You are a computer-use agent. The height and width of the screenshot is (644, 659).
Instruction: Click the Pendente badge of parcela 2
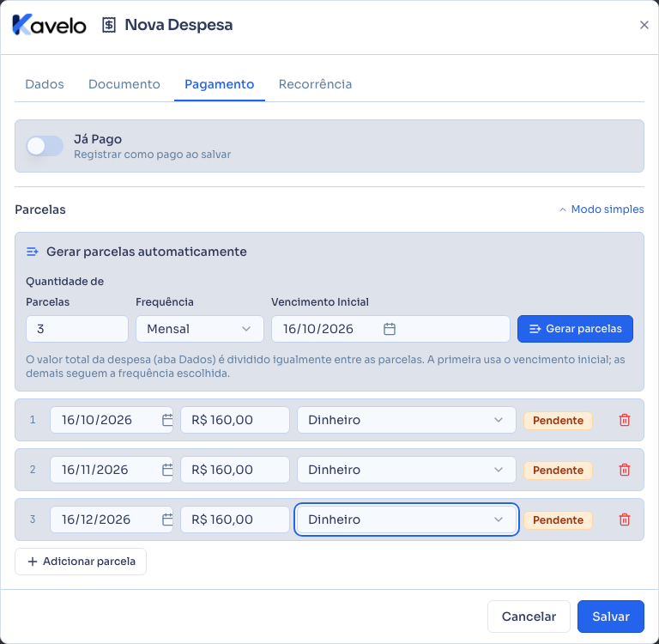[558, 471]
